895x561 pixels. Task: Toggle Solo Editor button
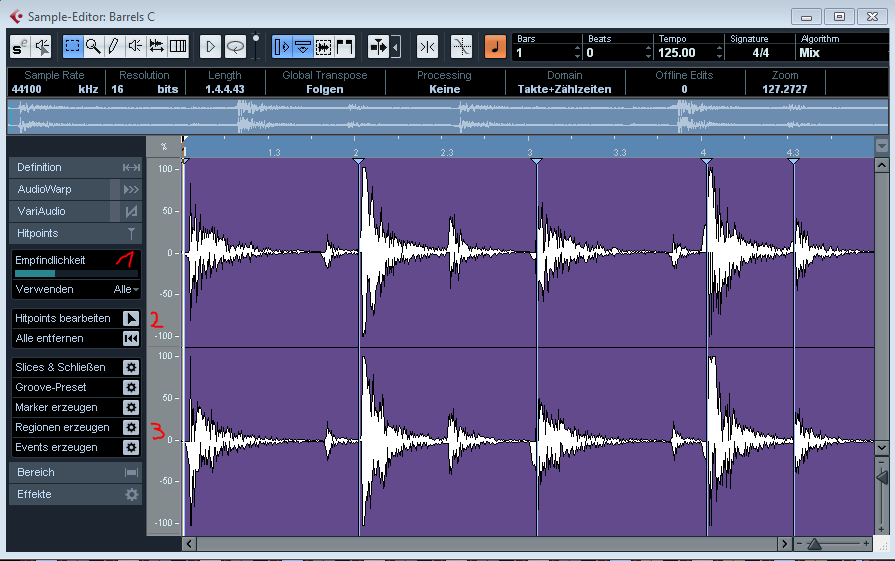[x=20, y=47]
